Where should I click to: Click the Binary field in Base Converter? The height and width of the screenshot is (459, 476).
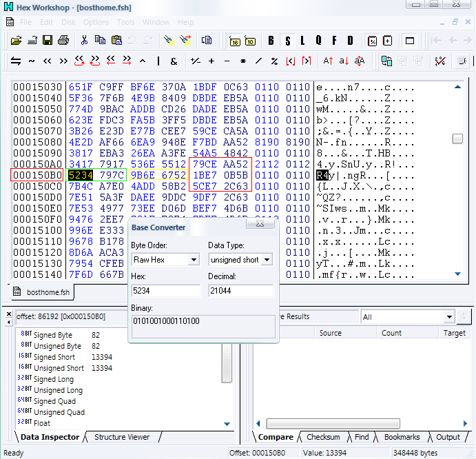203,326
